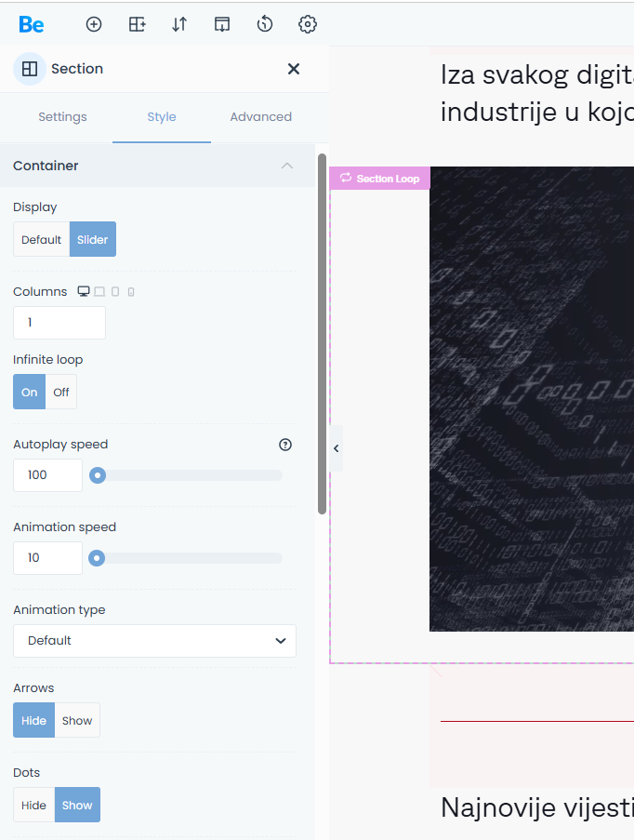
Task: Open the Animation type dropdown
Action: pos(154,641)
